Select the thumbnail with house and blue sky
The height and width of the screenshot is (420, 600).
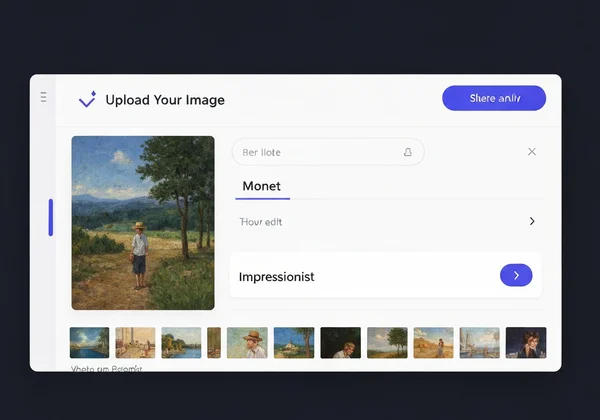tap(294, 342)
